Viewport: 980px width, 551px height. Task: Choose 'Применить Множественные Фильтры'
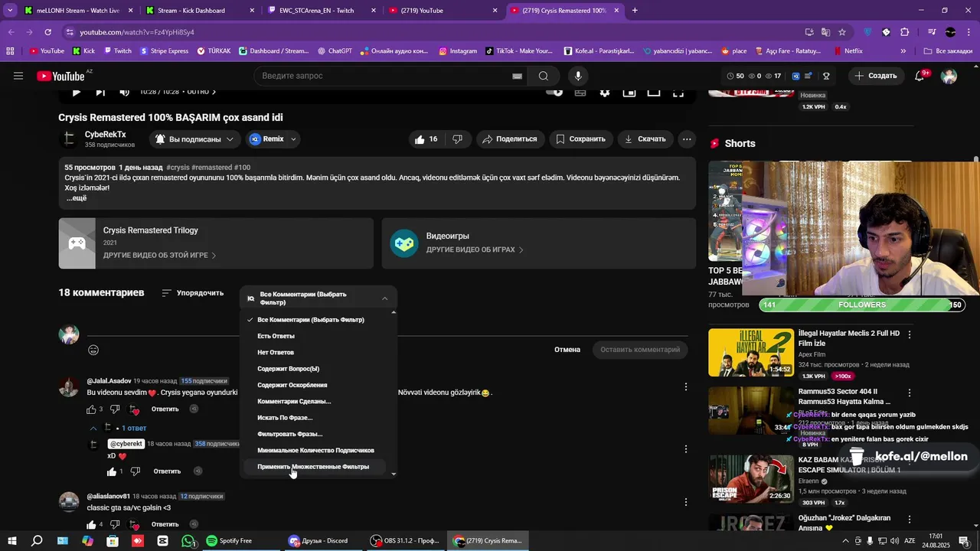(313, 467)
